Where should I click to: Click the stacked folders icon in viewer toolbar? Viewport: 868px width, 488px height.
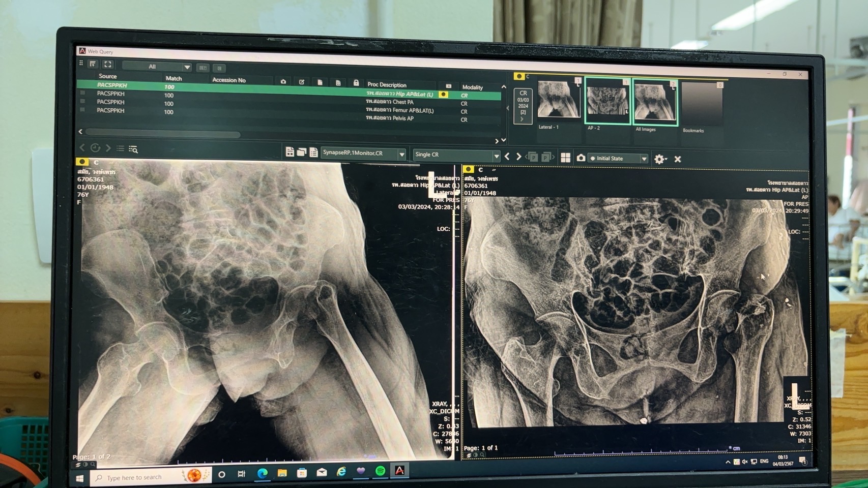click(x=302, y=152)
